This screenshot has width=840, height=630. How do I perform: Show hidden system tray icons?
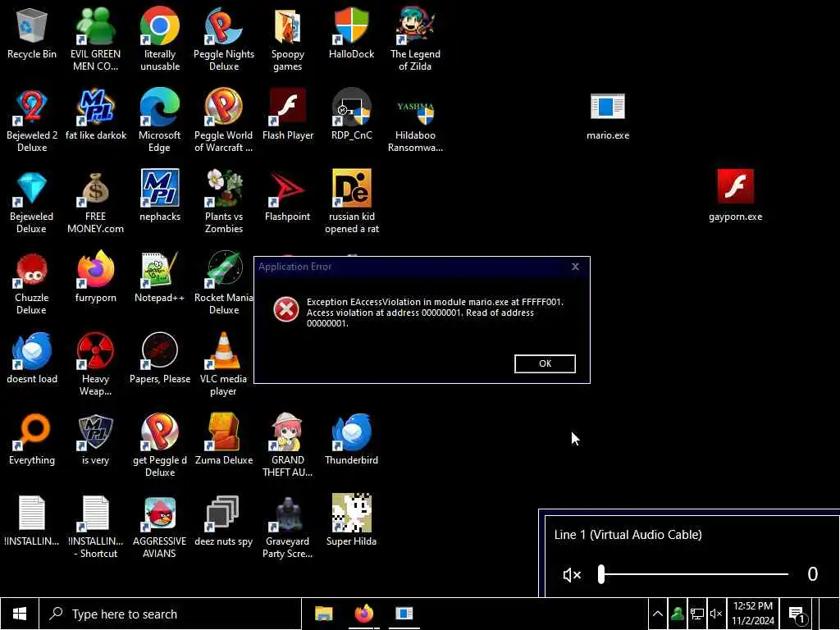(x=658, y=614)
